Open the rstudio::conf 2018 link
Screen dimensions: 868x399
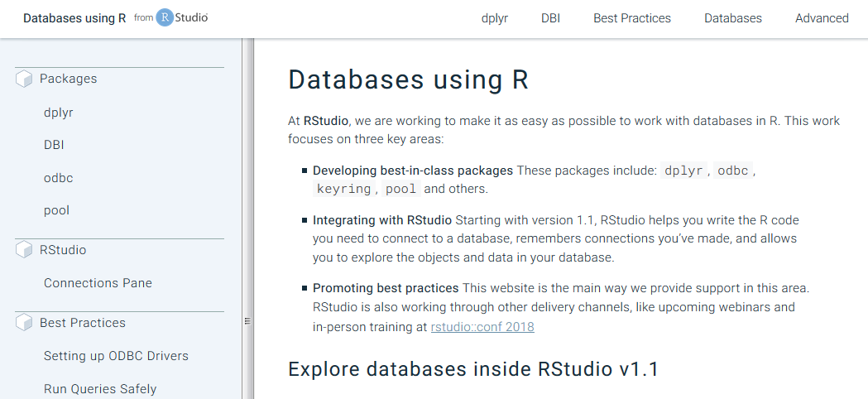[x=482, y=326]
